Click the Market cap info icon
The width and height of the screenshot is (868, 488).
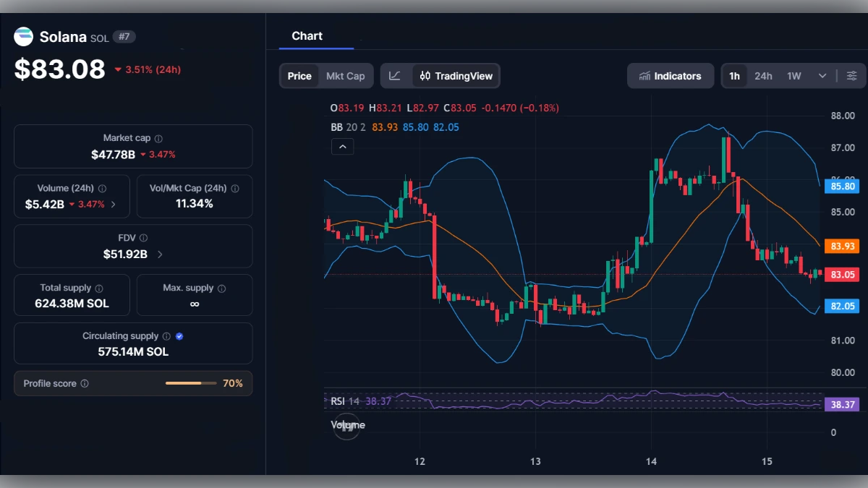160,137
